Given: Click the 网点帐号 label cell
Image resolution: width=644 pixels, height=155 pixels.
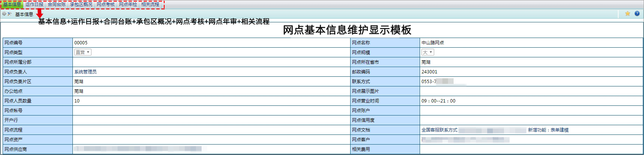Looking at the screenshot, I should [x=38, y=111].
